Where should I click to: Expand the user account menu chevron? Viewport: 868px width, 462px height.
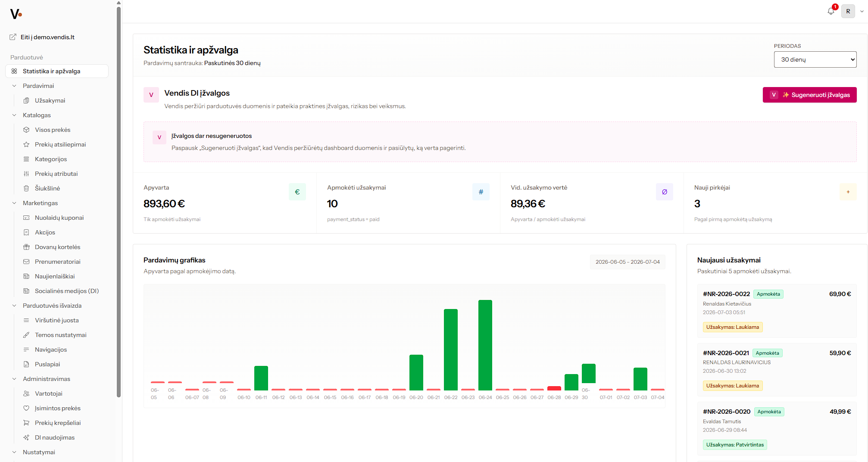click(x=862, y=12)
